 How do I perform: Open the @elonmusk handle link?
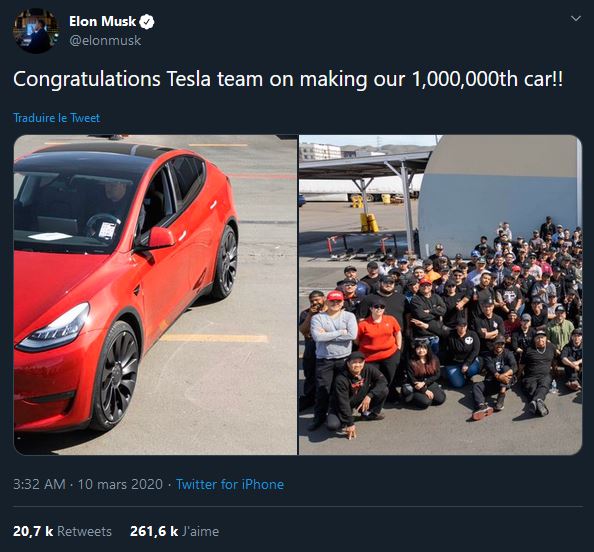click(105, 41)
